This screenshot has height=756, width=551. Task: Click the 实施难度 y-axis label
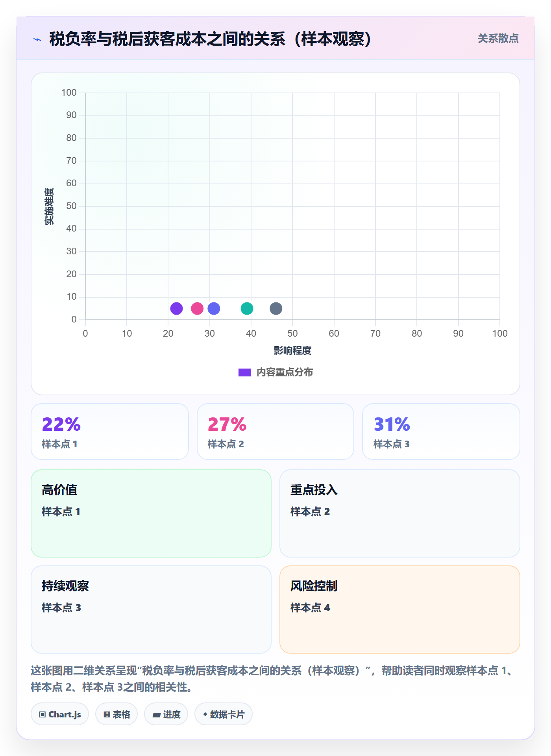coord(49,206)
